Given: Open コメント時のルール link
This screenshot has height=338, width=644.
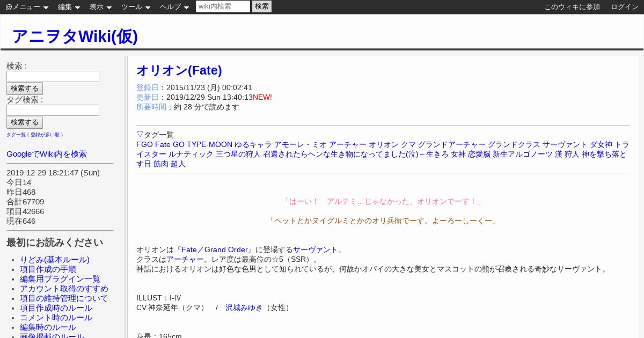Looking at the screenshot, I should 56,318.
